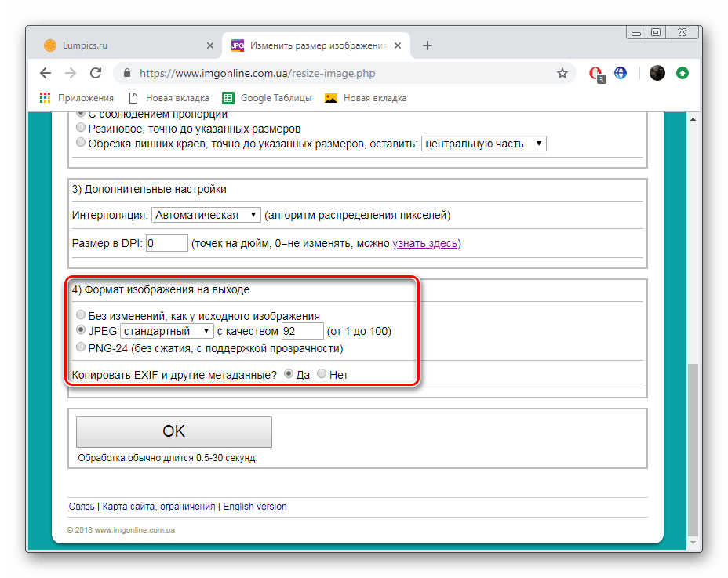This screenshot has width=728, height=578.
Task: Navigate back using browser arrow
Action: [x=45, y=73]
